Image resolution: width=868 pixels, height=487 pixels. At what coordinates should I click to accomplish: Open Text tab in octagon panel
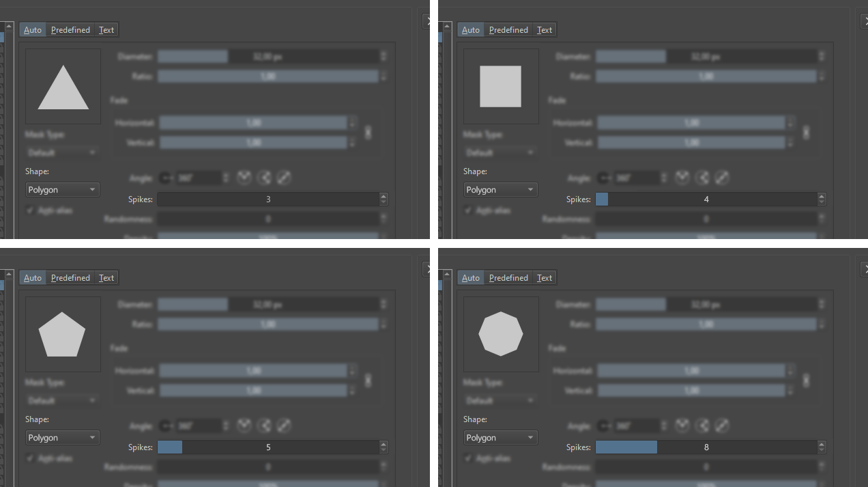[545, 278]
